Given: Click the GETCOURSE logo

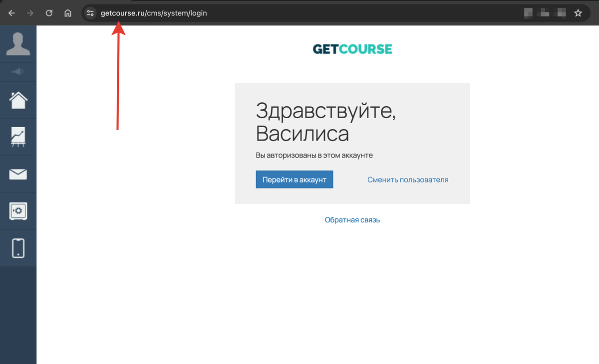Looking at the screenshot, I should coord(352,49).
